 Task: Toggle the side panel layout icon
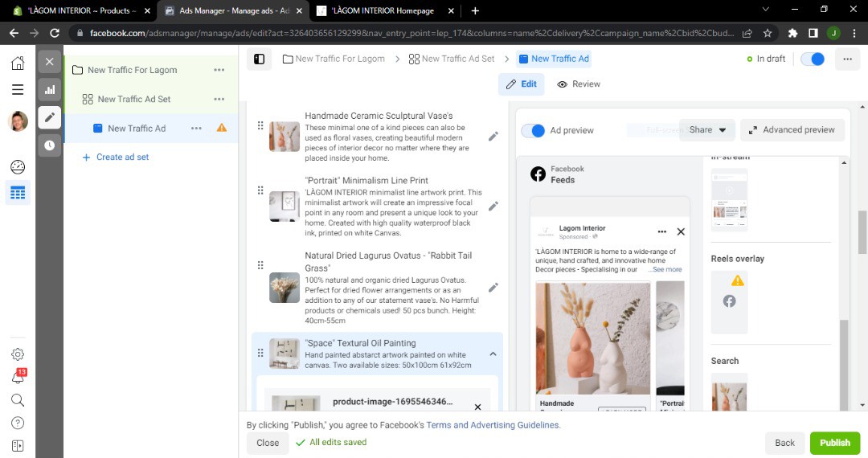[259, 59]
